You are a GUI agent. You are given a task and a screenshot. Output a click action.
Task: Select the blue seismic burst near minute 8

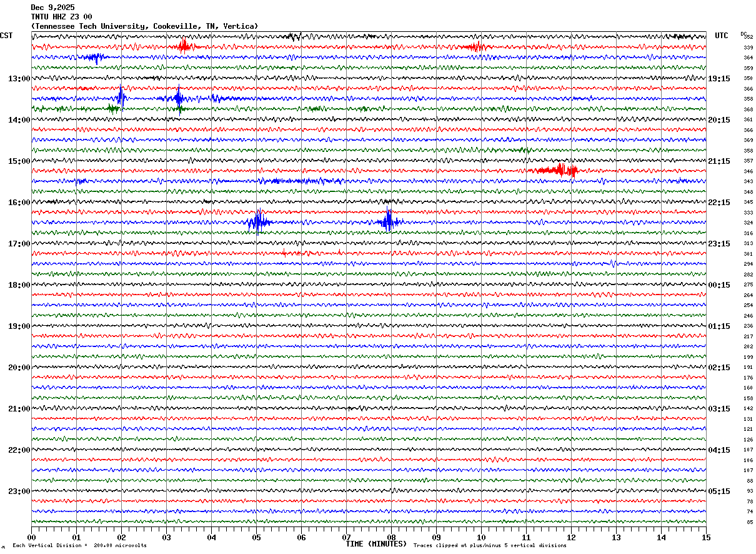click(389, 221)
